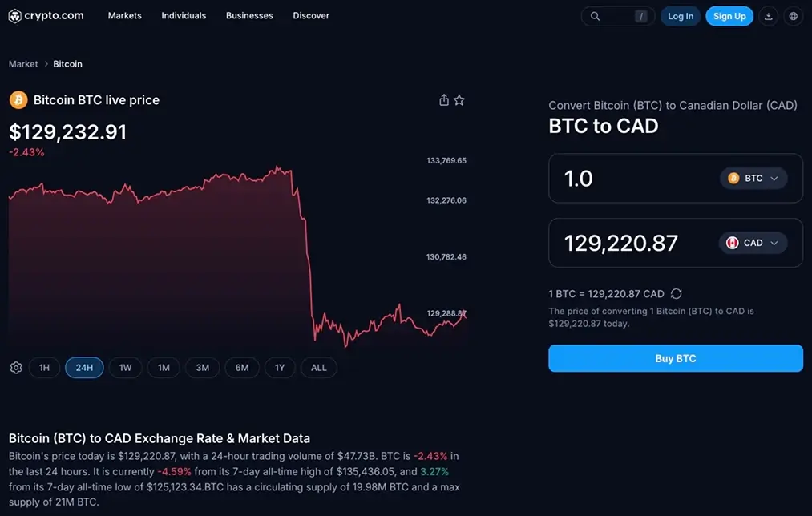Screen dimensions: 812x516
Task: Switch chart to 1W timeframe
Action: pos(125,367)
